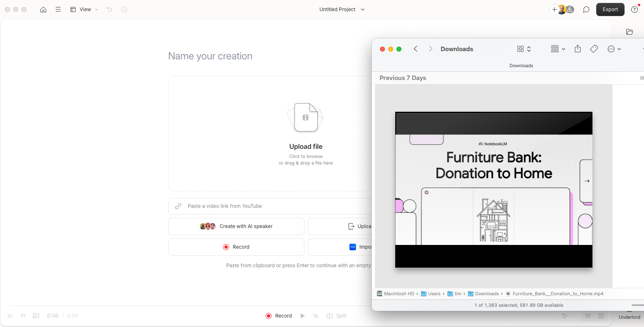This screenshot has width=644, height=327.
Task: Toggle the Split view in bottom bar
Action: pyautogui.click(x=336, y=316)
